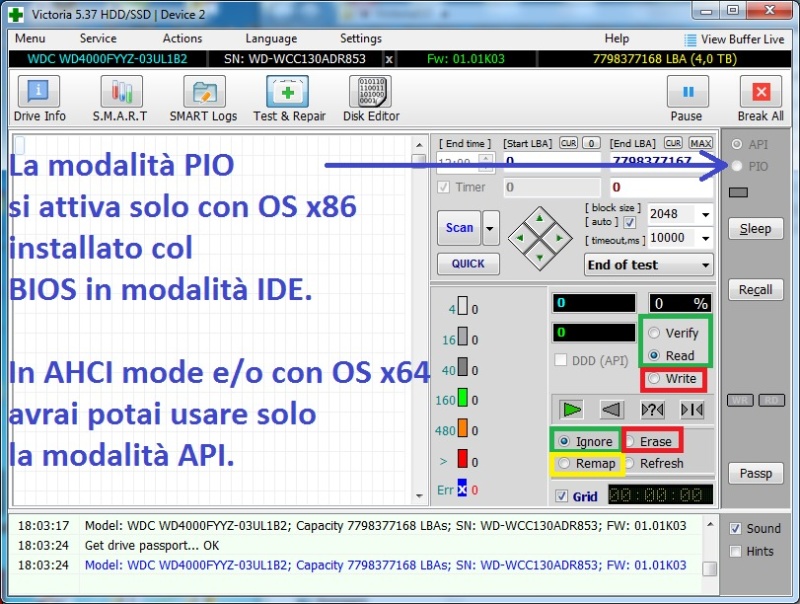The width and height of the screenshot is (800, 604).
Task: Pause the running operation
Action: click(x=687, y=99)
